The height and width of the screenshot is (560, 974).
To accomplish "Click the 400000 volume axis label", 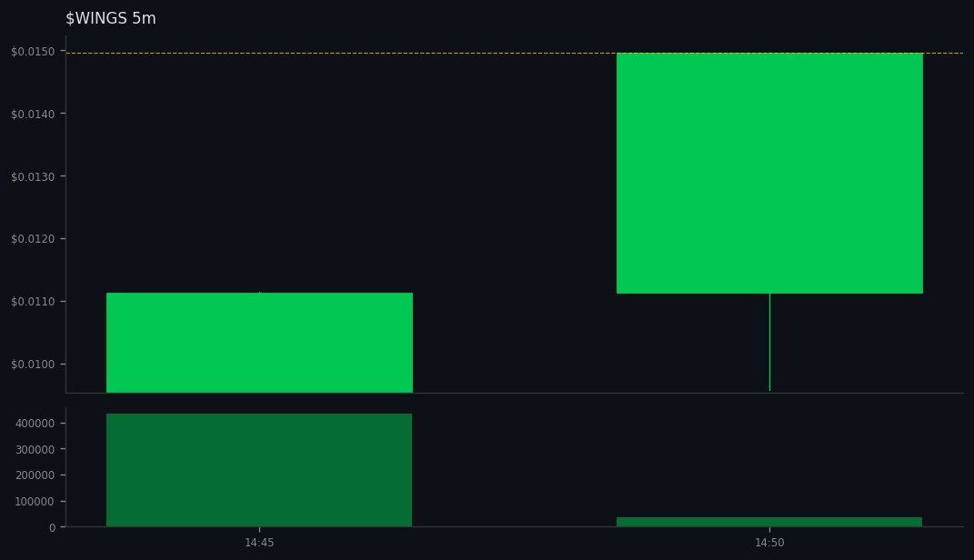I will [x=35, y=422].
